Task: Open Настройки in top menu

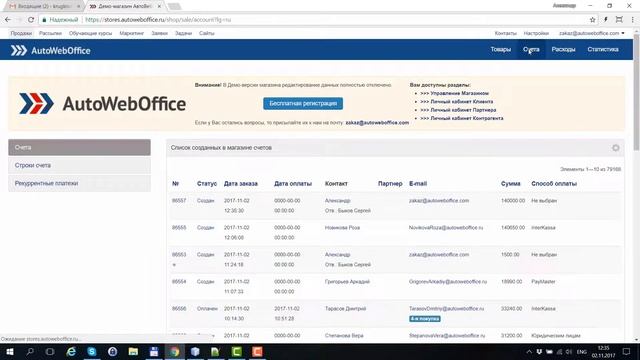Action: point(536,33)
